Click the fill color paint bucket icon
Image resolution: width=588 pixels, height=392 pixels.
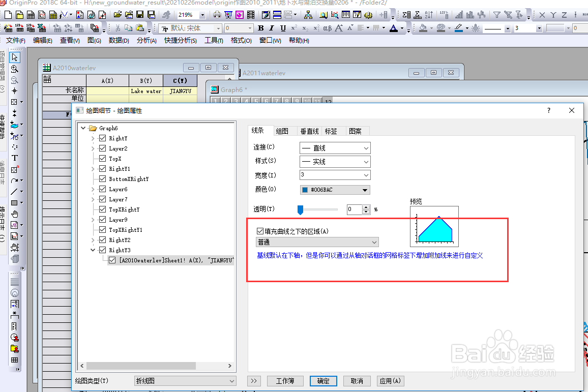tap(423, 28)
